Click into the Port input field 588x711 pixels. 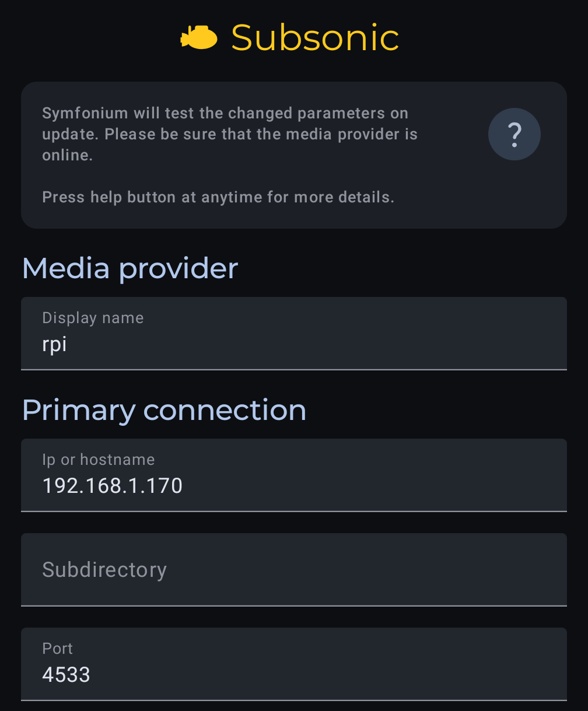pos(294,664)
